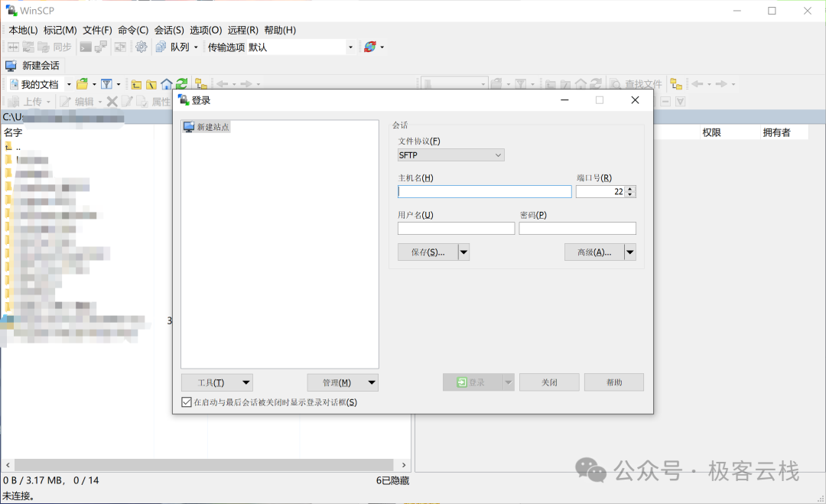The width and height of the screenshot is (826, 504).
Task: Click the globe refresh icon in main toolbar
Action: pyautogui.click(x=370, y=47)
